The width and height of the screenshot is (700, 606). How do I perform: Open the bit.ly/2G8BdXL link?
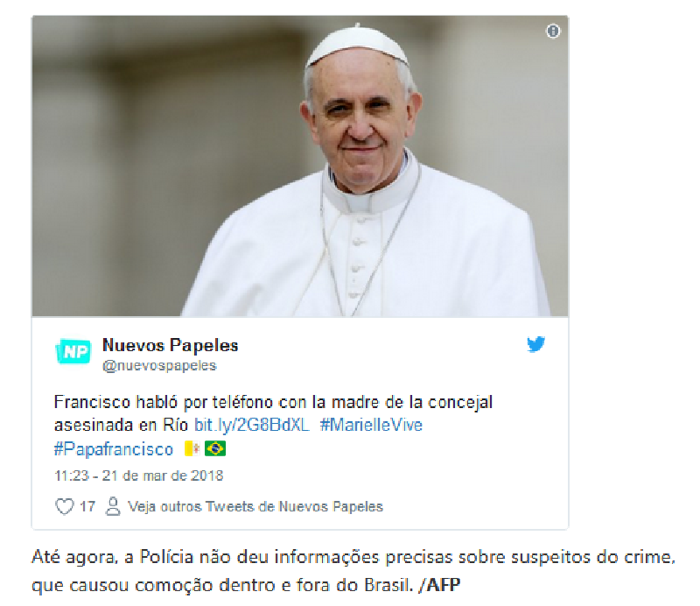point(252,425)
